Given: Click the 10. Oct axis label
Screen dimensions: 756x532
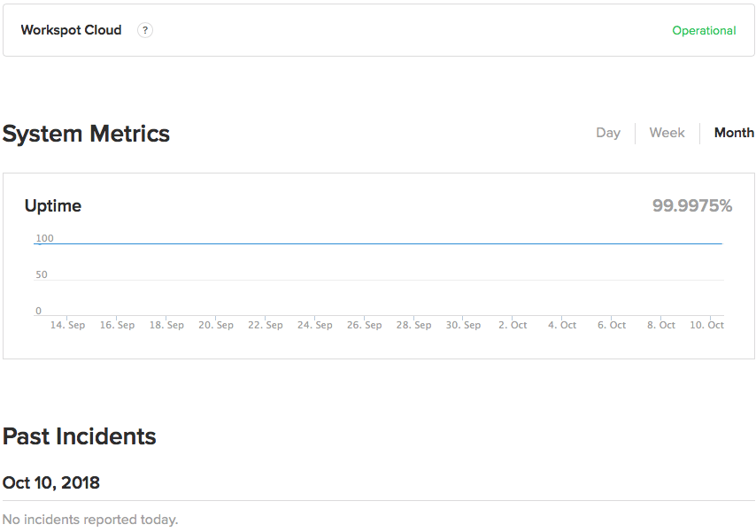Looking at the screenshot, I should point(707,325).
